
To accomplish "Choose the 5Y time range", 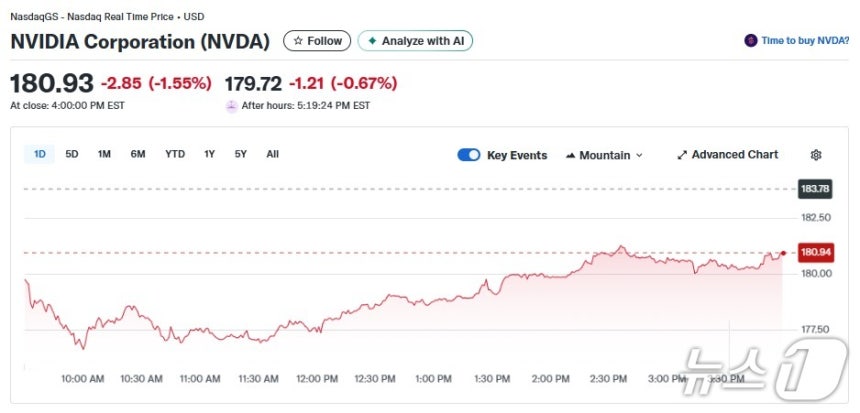I will (x=241, y=154).
